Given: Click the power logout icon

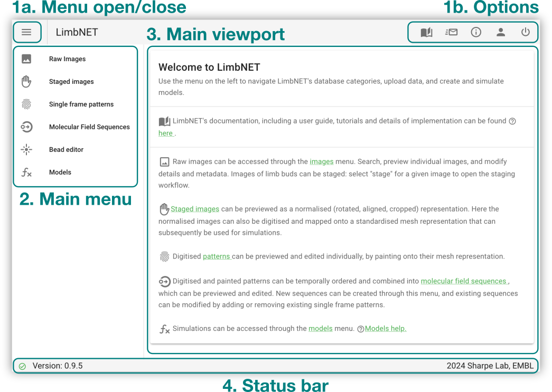Looking at the screenshot, I should click(525, 32).
